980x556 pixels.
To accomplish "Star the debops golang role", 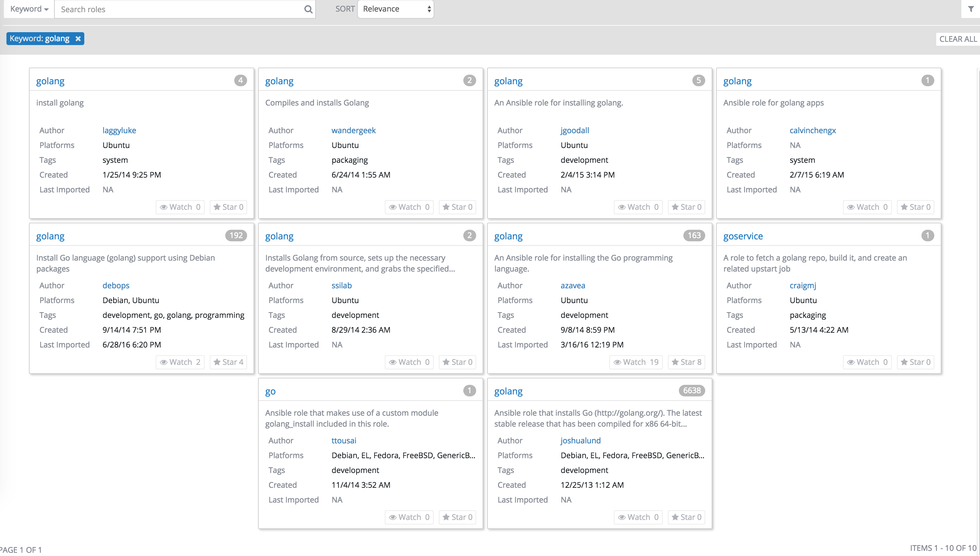I will click(228, 362).
